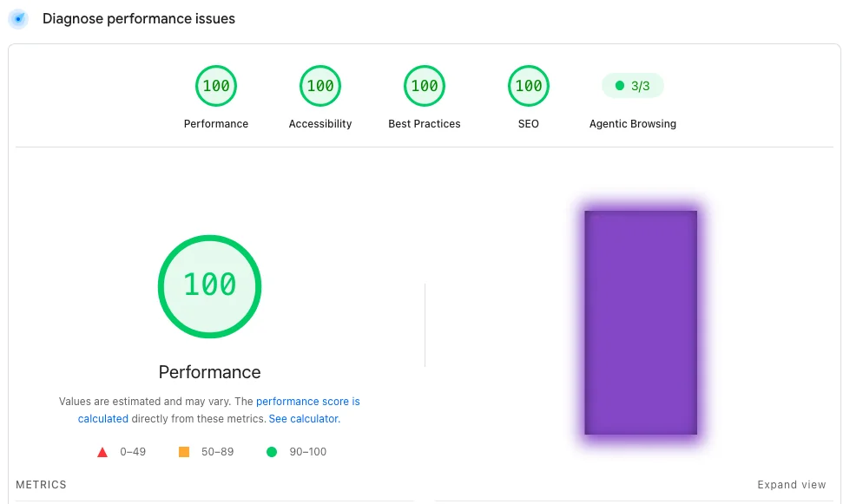The image size is (843, 504).
Task: Click the Diagnose performance issues heading
Action: [139, 19]
